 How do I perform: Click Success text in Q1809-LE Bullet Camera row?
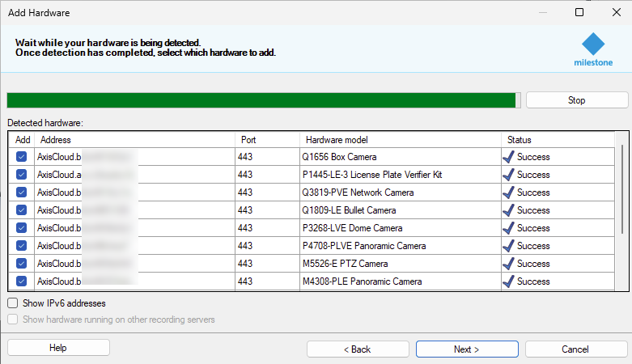click(533, 210)
